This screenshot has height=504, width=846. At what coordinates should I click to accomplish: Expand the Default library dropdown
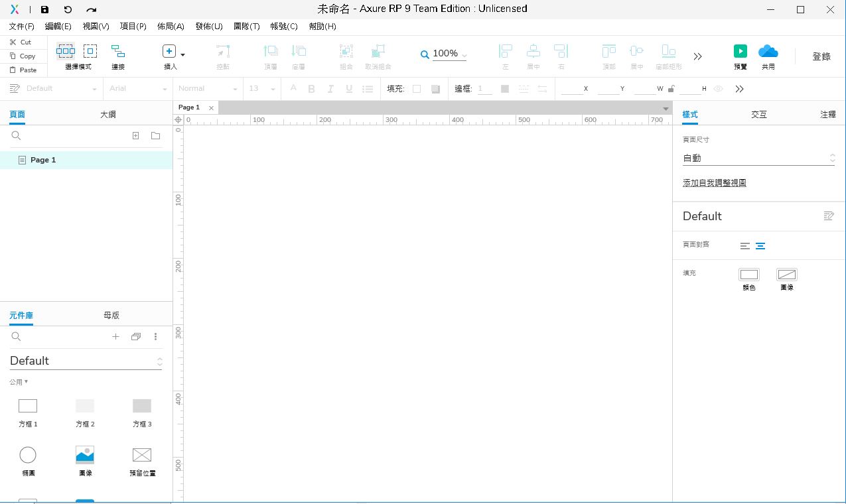click(x=159, y=361)
